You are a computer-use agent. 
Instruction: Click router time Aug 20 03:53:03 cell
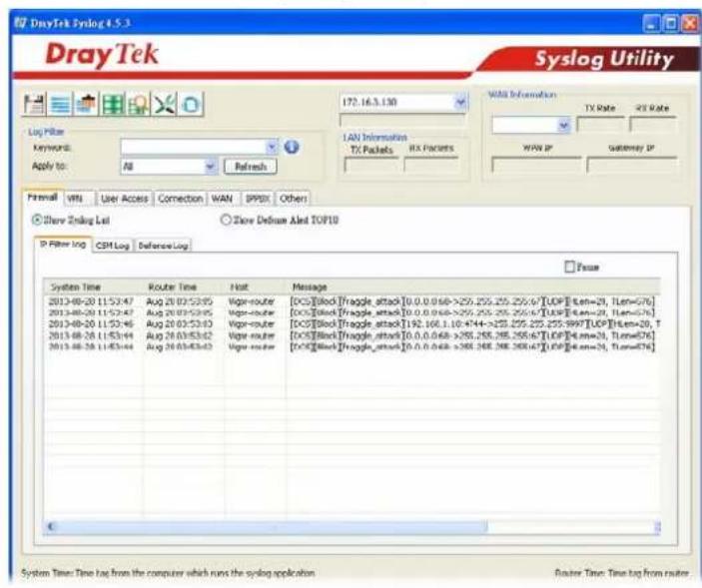pos(180,324)
